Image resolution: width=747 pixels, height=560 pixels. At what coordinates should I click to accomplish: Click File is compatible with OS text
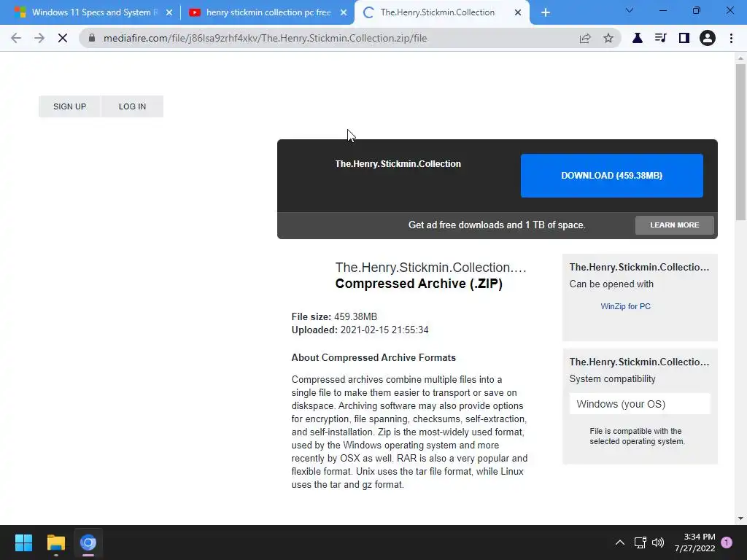coord(637,436)
